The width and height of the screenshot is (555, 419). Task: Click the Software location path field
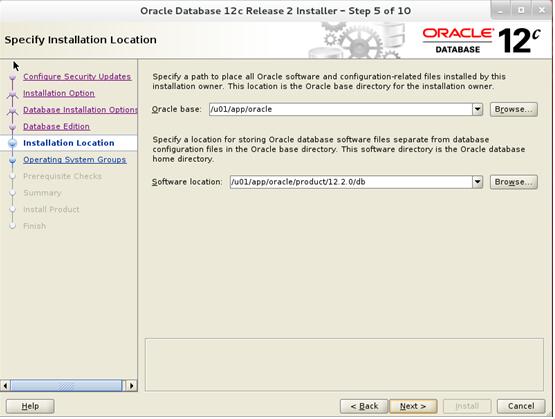(x=351, y=182)
